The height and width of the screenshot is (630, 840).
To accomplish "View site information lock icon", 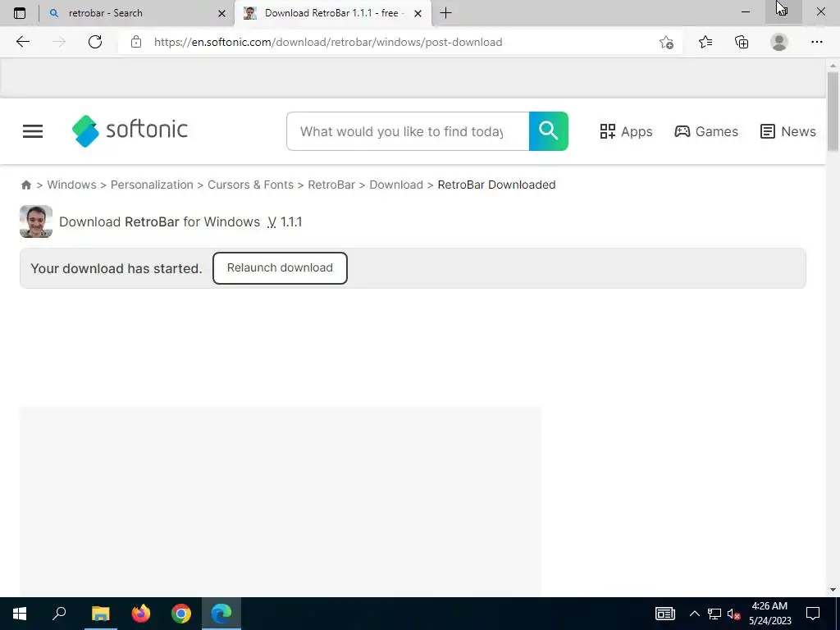I will (x=136, y=42).
